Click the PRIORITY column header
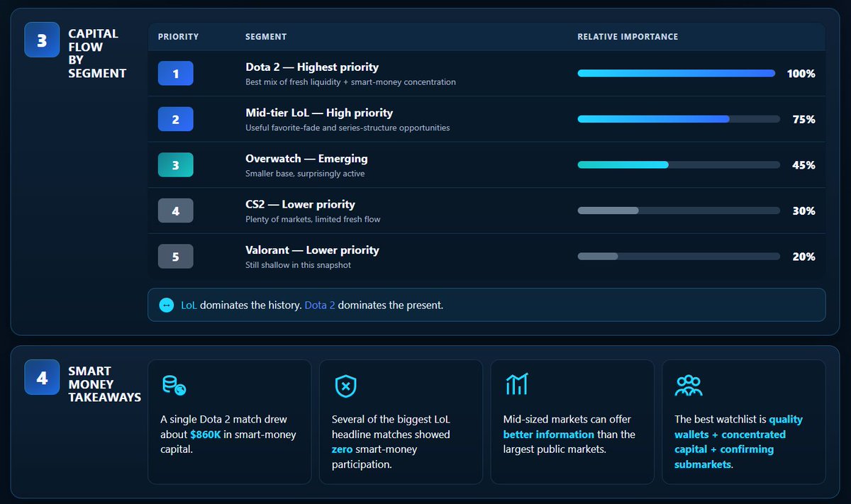 (178, 37)
